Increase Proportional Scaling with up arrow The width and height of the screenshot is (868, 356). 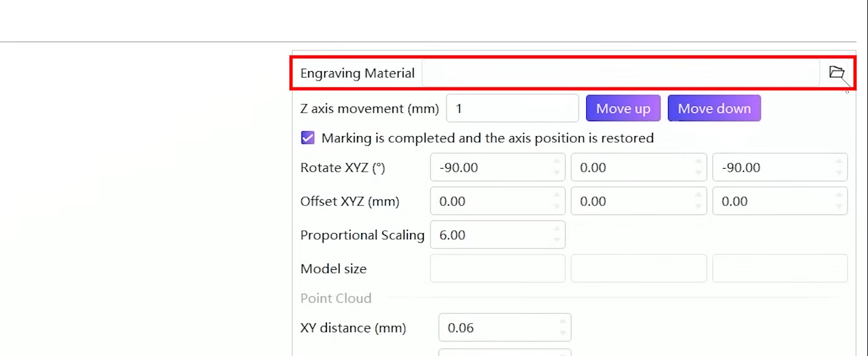point(557,229)
